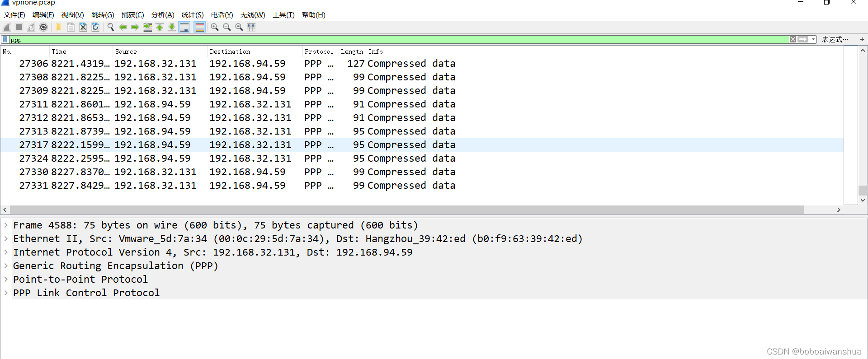Select highlighted packet 27317 row
868x359 pixels.
tap(422, 145)
